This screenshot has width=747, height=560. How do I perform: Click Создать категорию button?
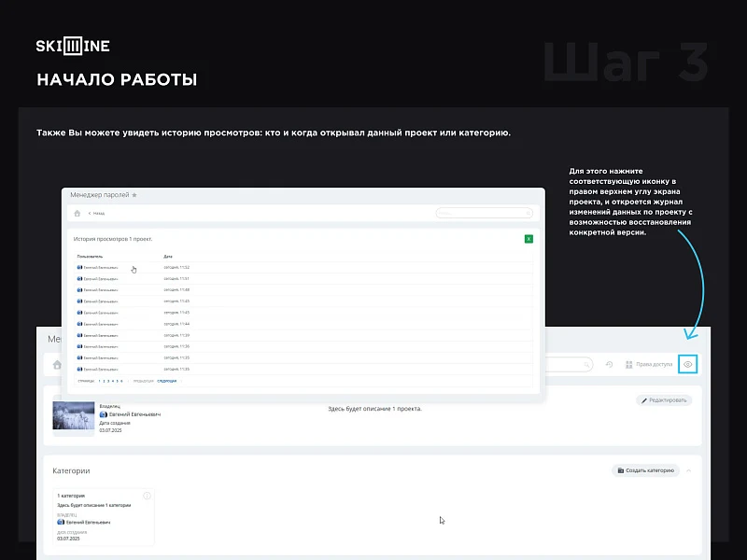645,470
